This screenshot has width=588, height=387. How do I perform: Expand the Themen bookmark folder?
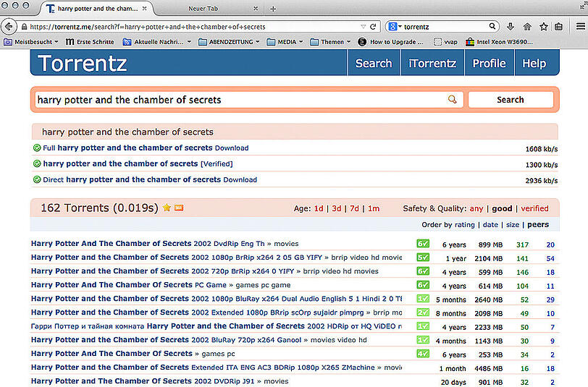tap(330, 42)
